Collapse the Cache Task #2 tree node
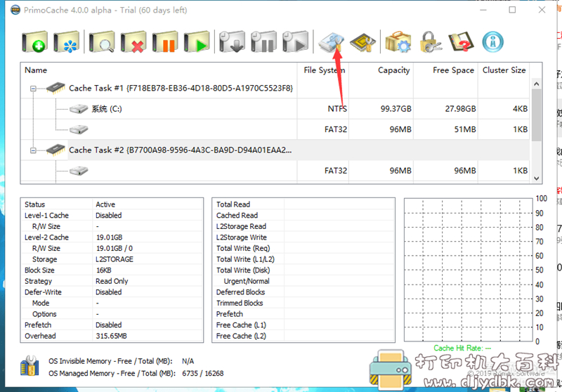The height and width of the screenshot is (392, 562). (33, 150)
